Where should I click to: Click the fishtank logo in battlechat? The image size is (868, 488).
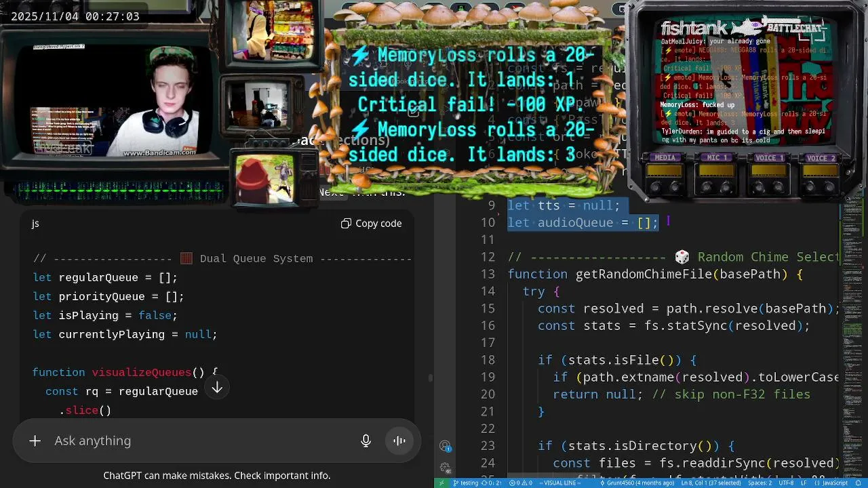(x=694, y=28)
